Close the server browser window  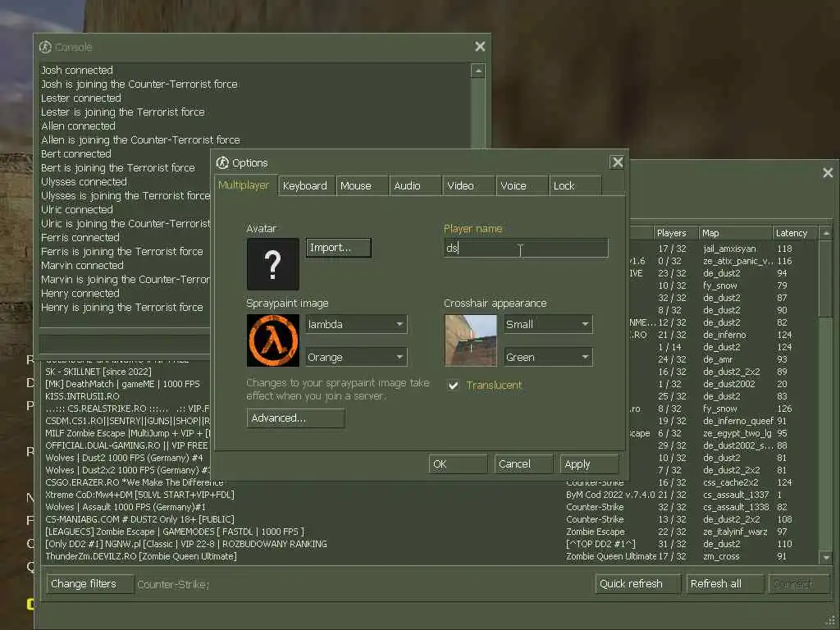[x=828, y=172]
